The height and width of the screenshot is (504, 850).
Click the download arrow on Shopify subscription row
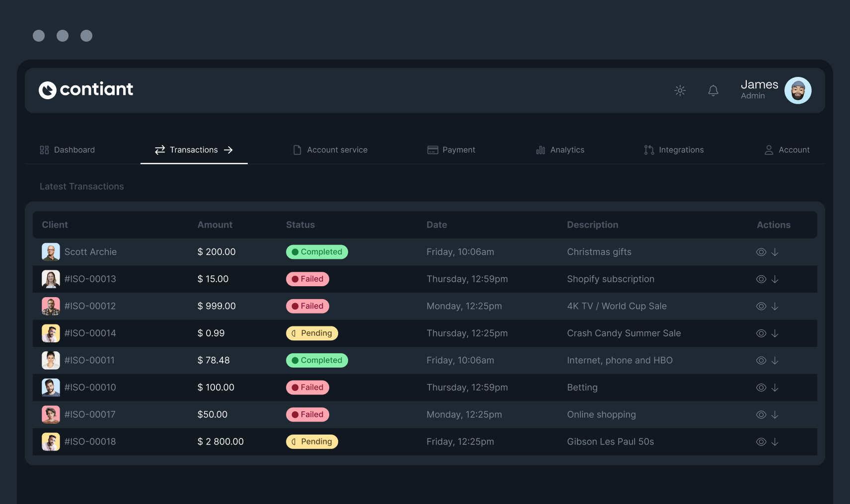(x=775, y=279)
